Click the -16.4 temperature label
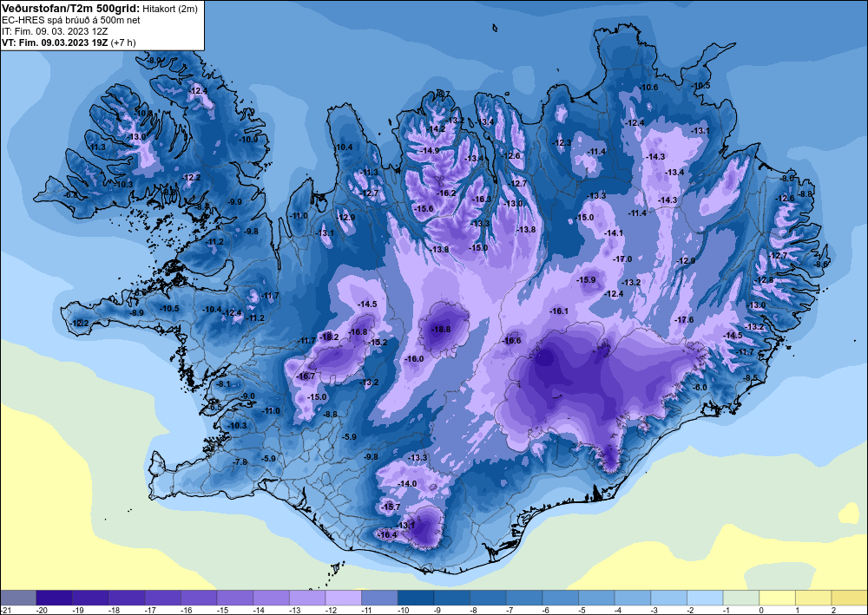Screen dimensions: 868x615 (x=387, y=535)
